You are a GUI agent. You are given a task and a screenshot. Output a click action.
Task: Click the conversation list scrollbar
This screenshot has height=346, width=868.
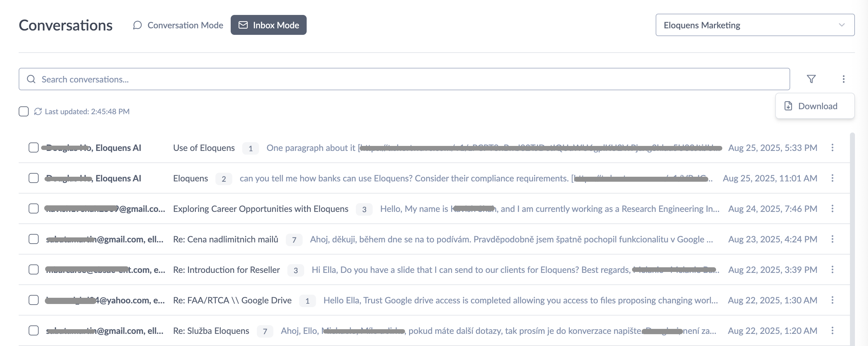[x=852, y=239]
